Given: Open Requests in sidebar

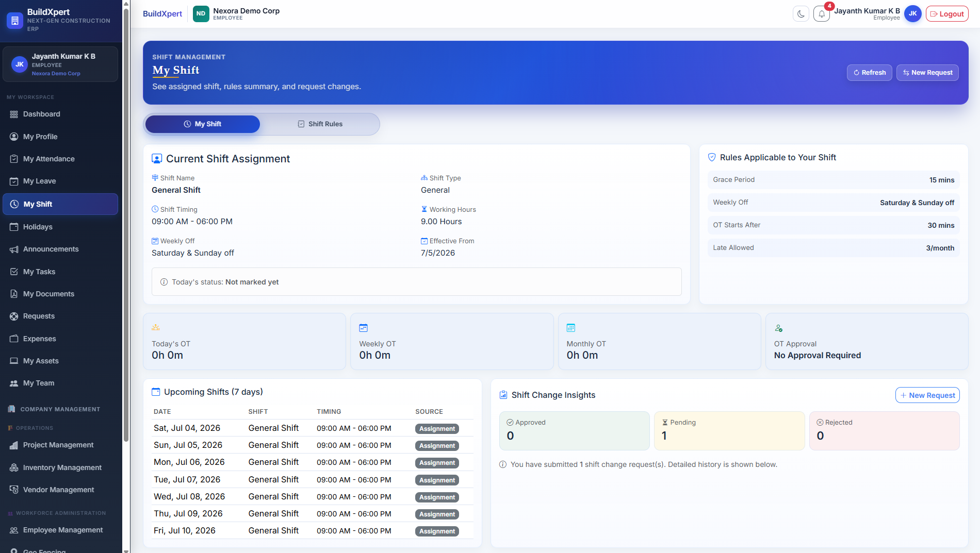Looking at the screenshot, I should tap(60, 316).
